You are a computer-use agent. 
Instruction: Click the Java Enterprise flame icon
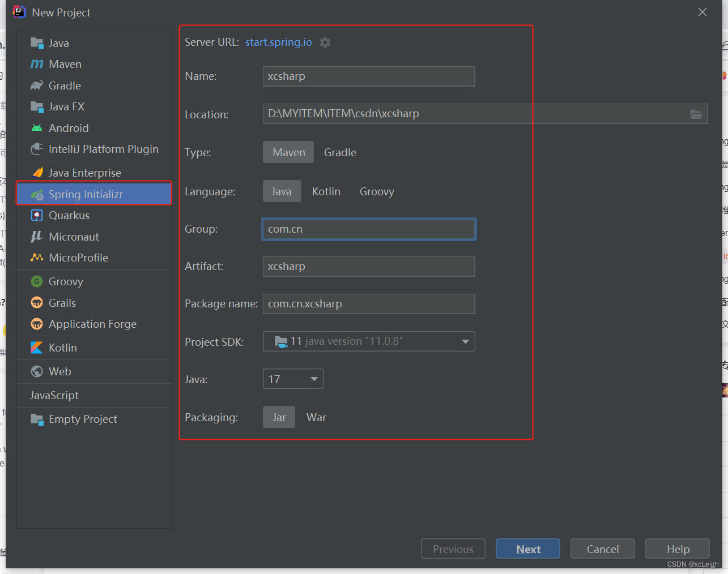click(x=37, y=173)
